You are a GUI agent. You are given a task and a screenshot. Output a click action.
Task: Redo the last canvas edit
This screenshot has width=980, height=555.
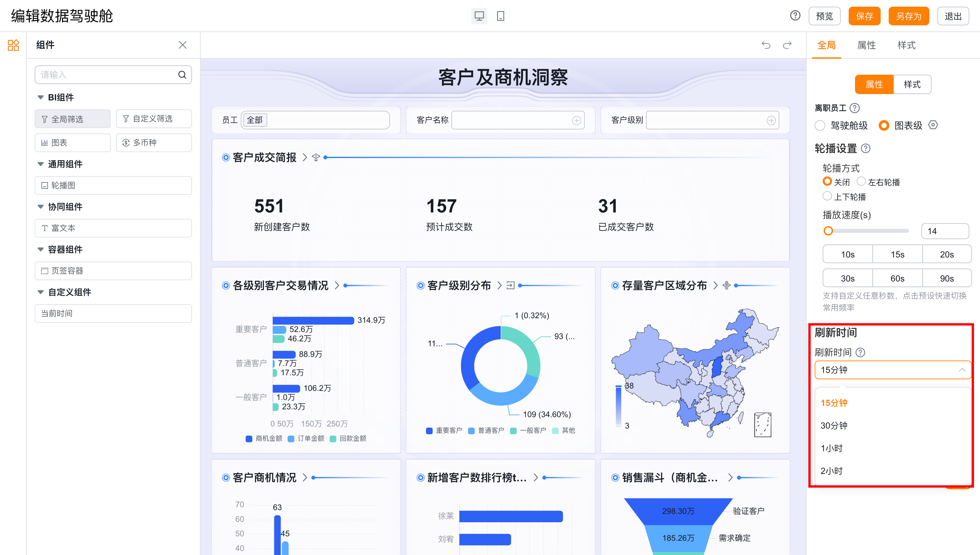[x=787, y=45]
